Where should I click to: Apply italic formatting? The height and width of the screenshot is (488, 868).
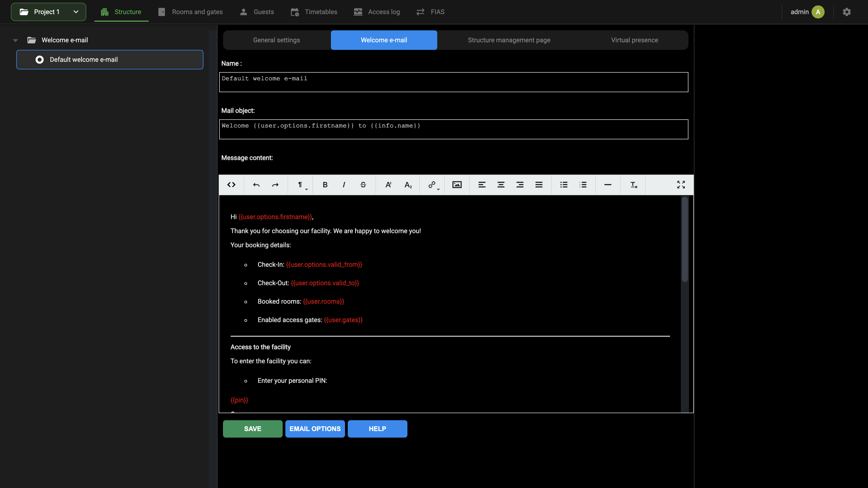344,185
